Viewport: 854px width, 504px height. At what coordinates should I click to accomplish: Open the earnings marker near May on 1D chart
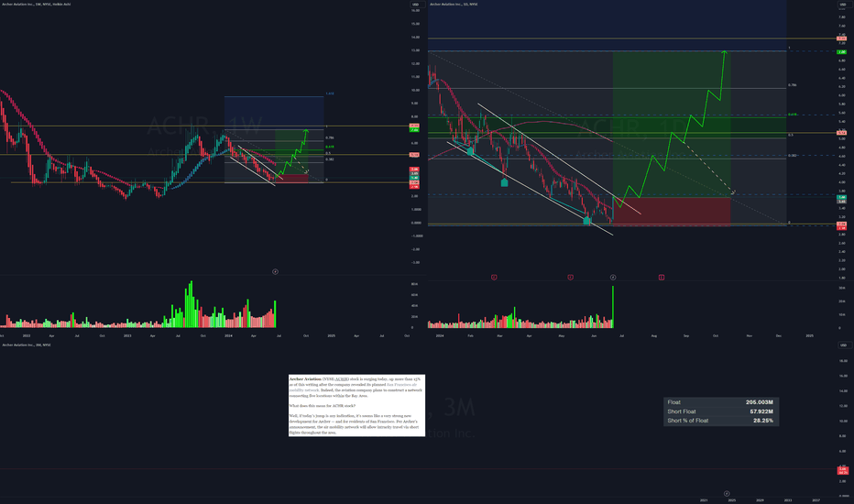click(x=570, y=278)
